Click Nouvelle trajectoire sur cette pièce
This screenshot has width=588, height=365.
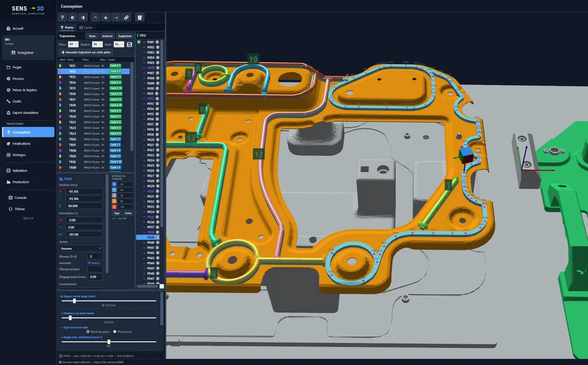click(86, 52)
